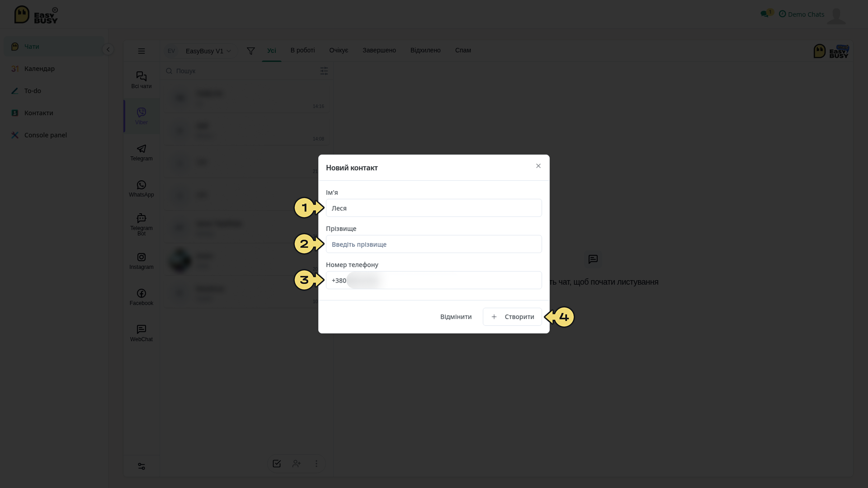
Task: Open 'To-do' in the left menu
Action: coord(54,91)
